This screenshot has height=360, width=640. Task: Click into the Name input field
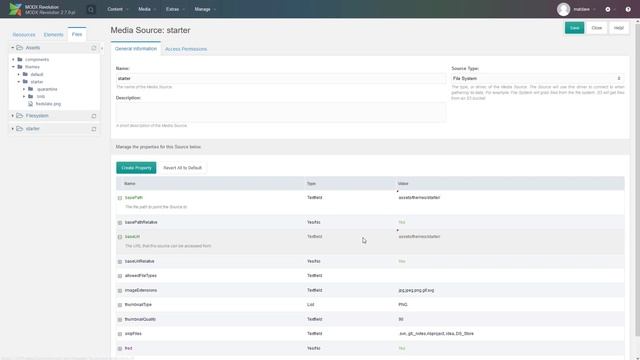pos(281,78)
